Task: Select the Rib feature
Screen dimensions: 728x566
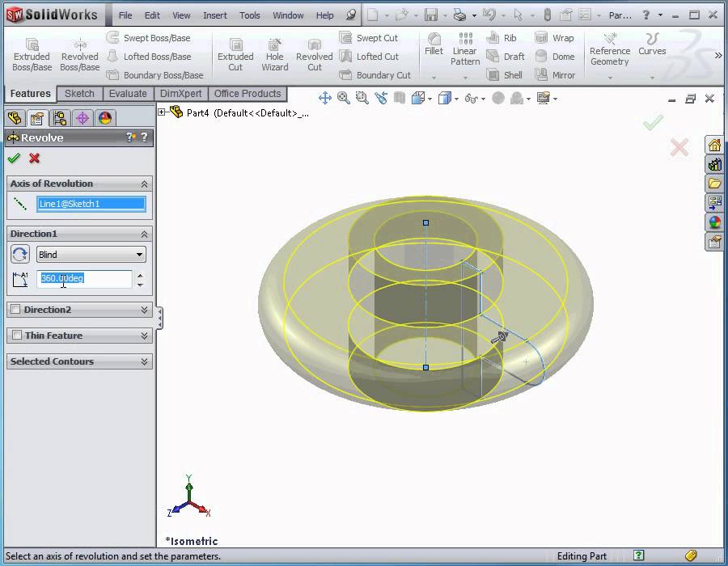Action: [x=502, y=37]
